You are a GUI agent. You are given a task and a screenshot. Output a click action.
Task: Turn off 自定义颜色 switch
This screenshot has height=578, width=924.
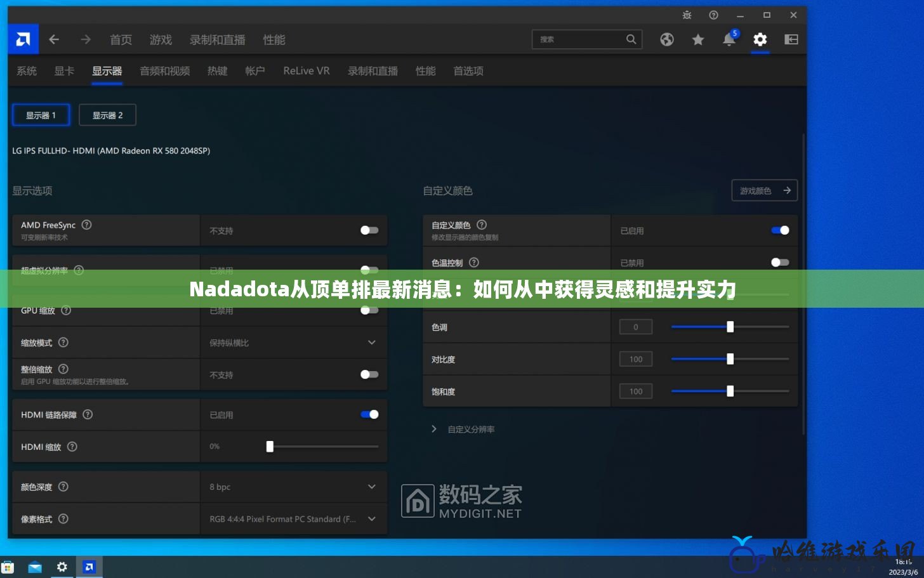780,230
